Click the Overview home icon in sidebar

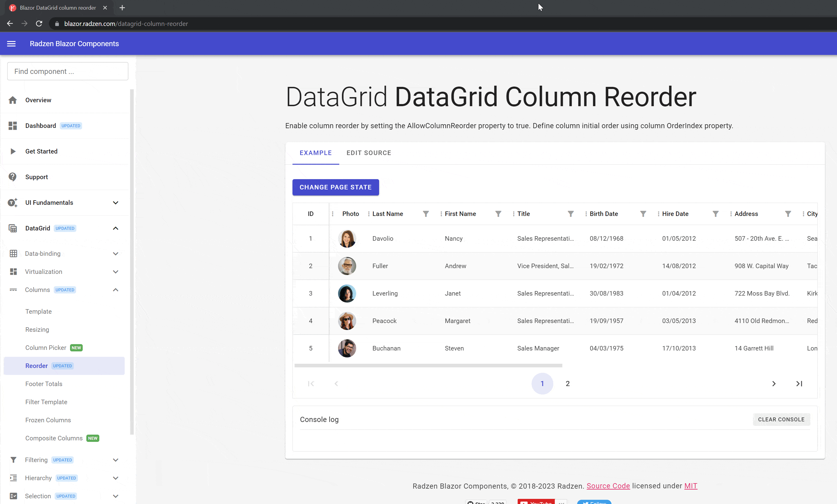point(13,100)
